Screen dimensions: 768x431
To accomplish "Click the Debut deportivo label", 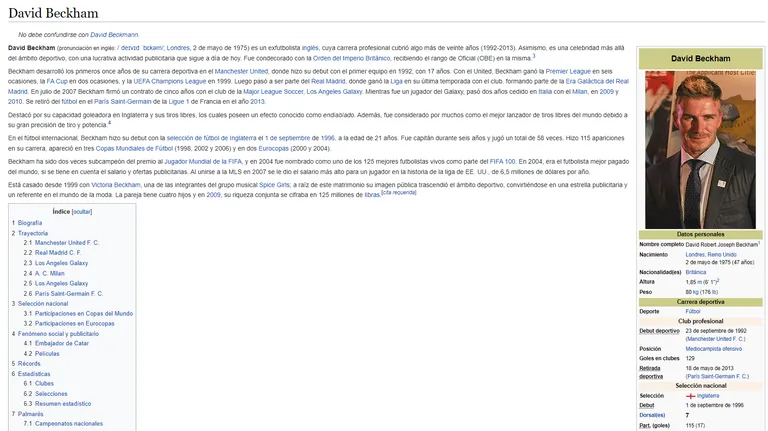I will tap(659, 331).
